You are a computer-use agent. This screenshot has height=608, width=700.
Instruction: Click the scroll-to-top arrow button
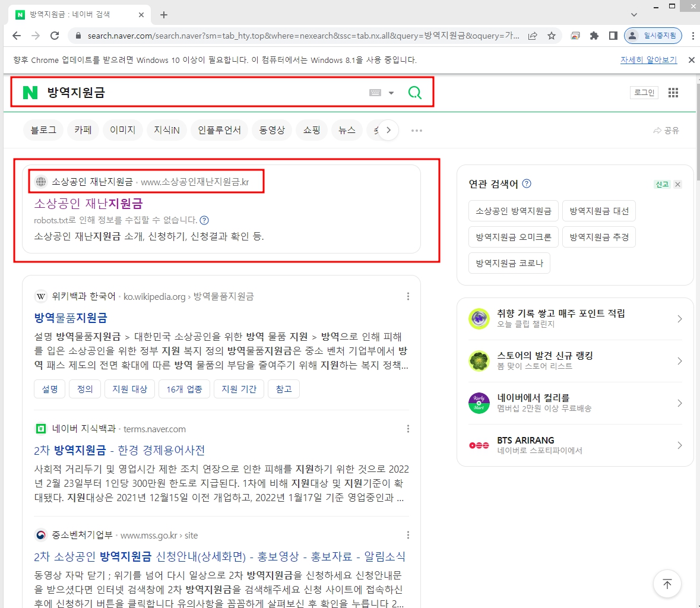(x=667, y=584)
